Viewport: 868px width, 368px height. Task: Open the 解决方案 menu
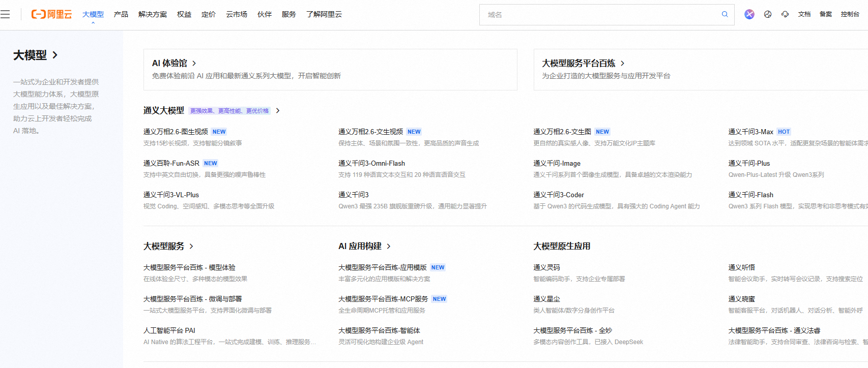click(x=153, y=14)
